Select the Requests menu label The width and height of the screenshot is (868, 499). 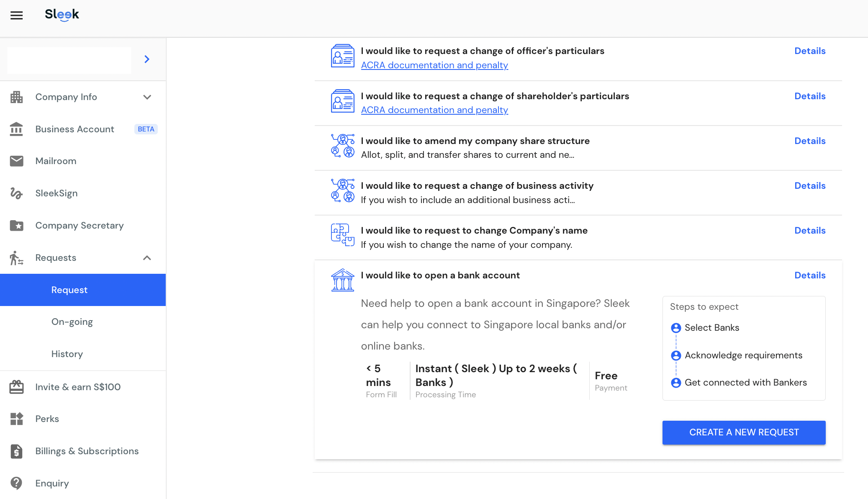pos(56,257)
